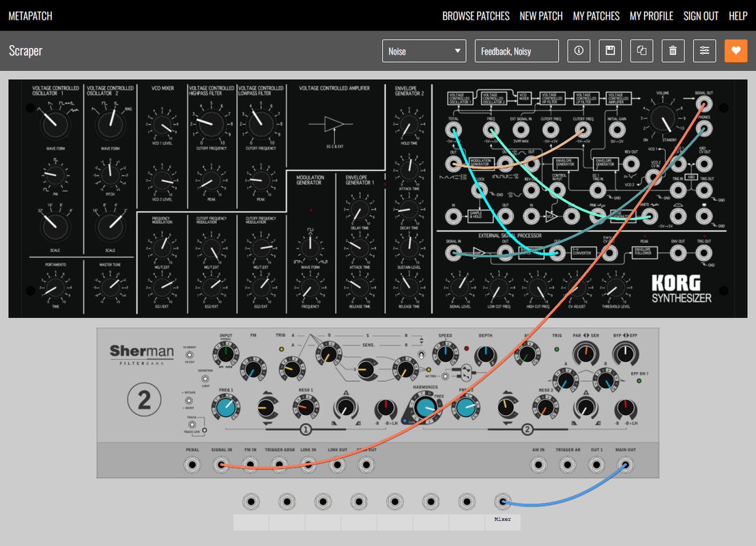Click the Korg WHITE noise output jack
The image size is (756, 546).
[650, 216]
